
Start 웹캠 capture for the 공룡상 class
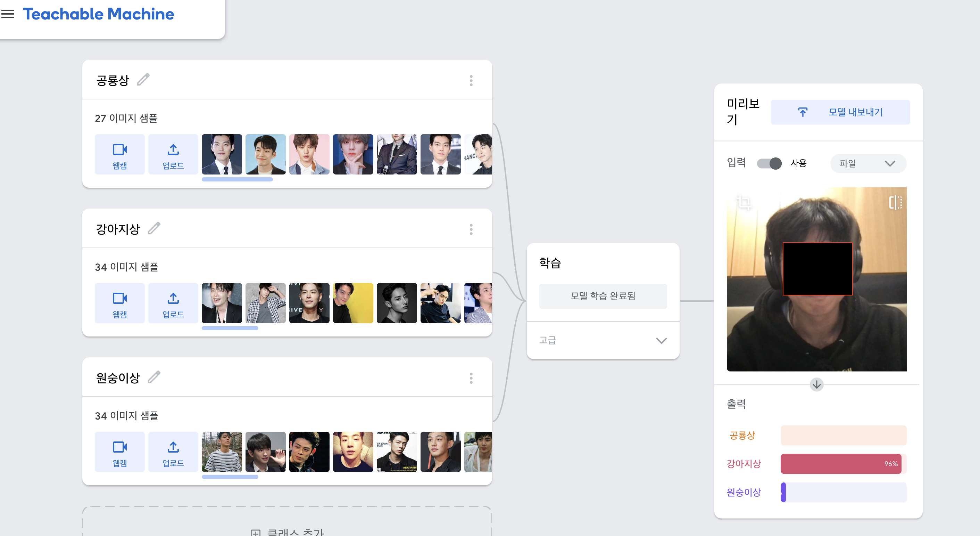119,154
